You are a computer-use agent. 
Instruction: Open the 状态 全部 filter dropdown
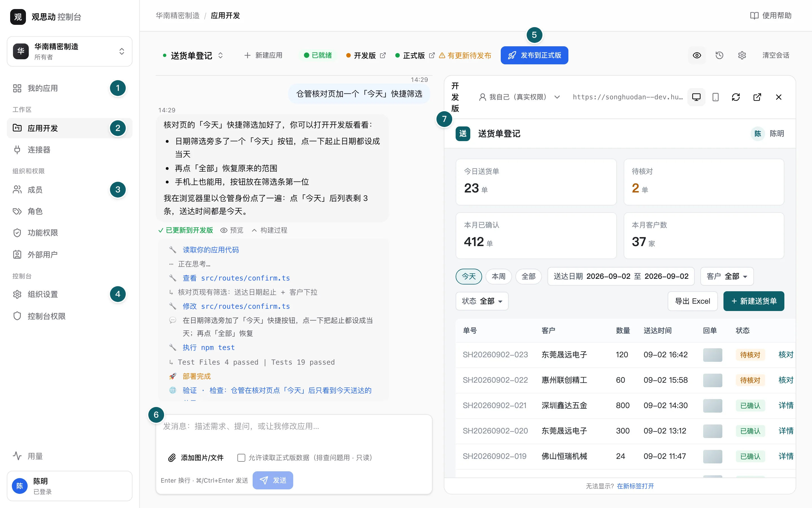click(x=482, y=301)
